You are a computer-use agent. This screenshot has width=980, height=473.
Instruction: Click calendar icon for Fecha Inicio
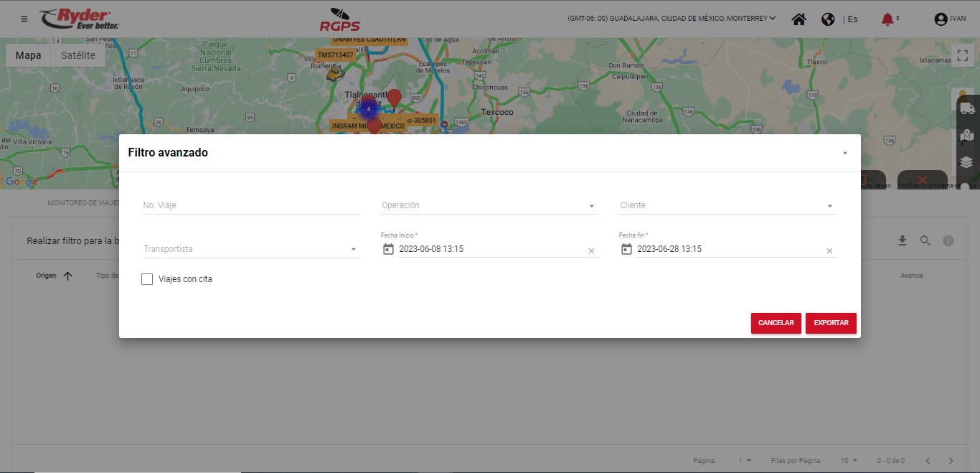(388, 249)
